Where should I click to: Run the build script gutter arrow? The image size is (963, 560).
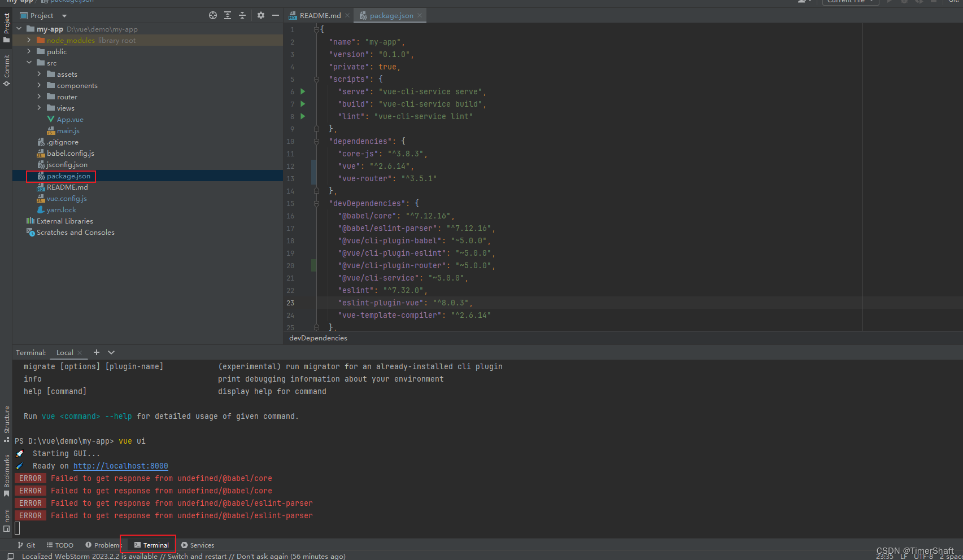303,104
